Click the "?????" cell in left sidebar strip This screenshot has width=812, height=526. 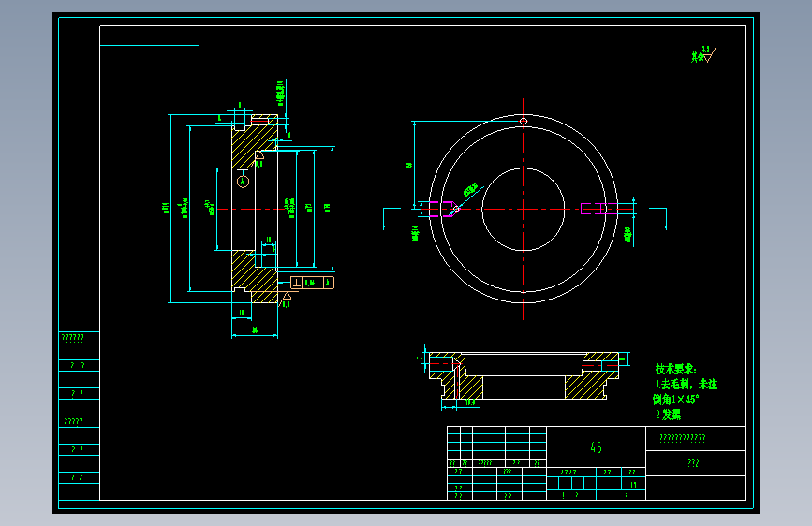79,421
